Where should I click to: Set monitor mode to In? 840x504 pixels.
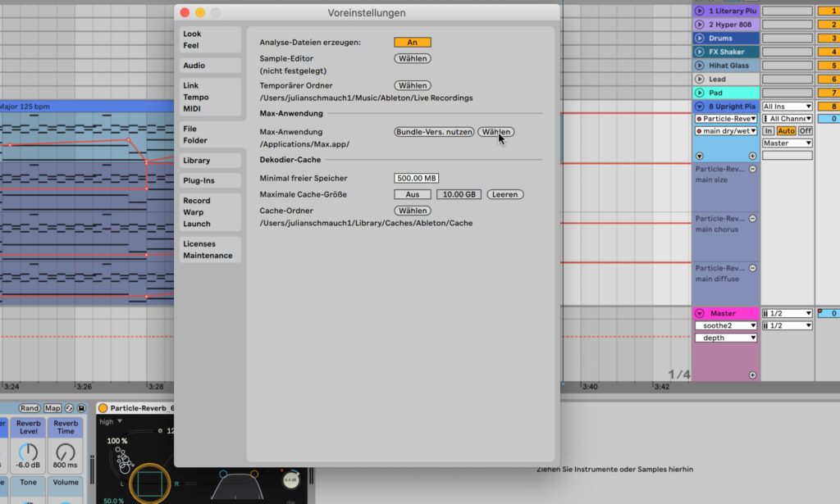tap(768, 131)
